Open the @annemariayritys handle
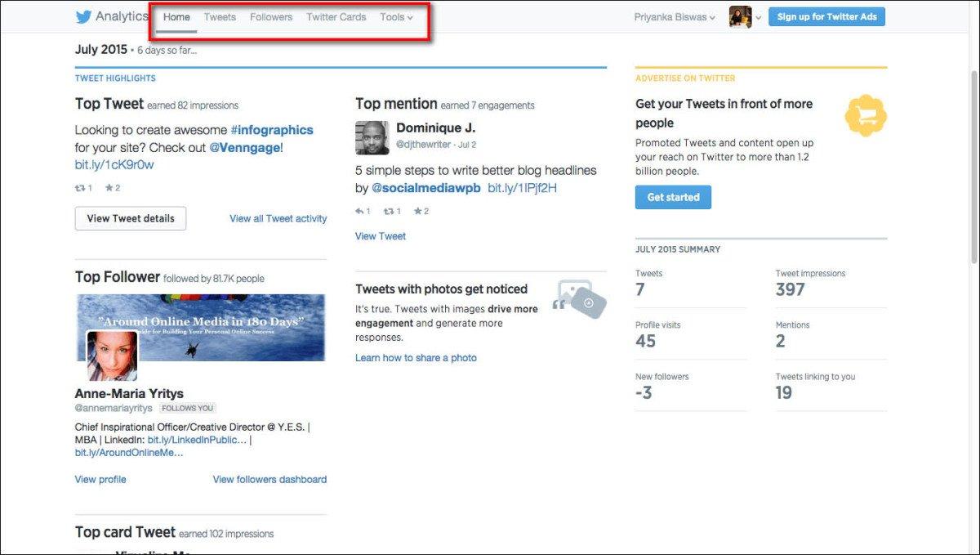This screenshot has height=555, width=980. pos(114,408)
